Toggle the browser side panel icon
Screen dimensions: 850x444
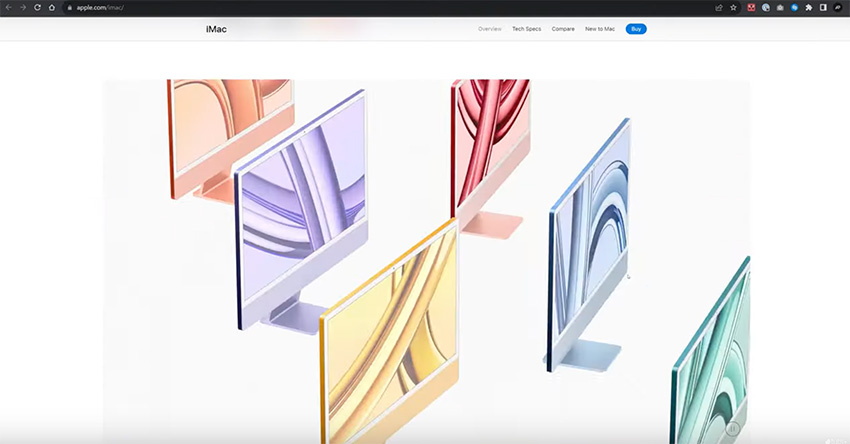point(823,8)
